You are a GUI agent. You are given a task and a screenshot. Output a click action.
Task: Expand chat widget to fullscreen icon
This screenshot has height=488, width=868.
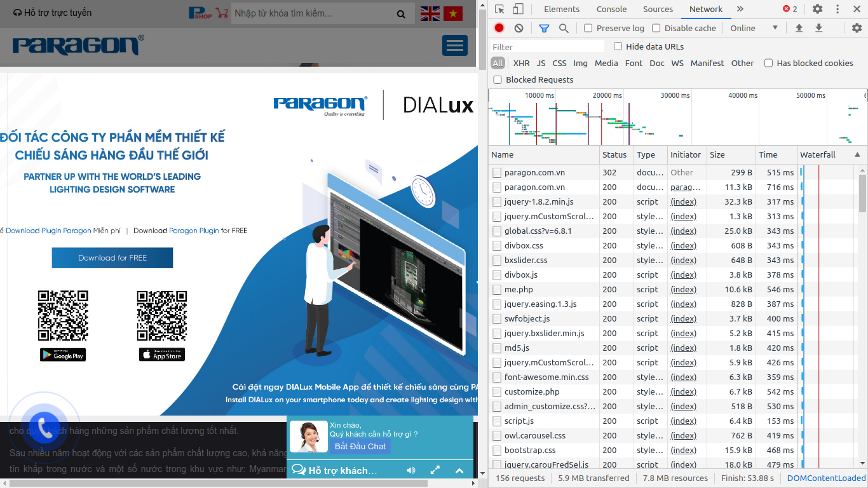[435, 470]
